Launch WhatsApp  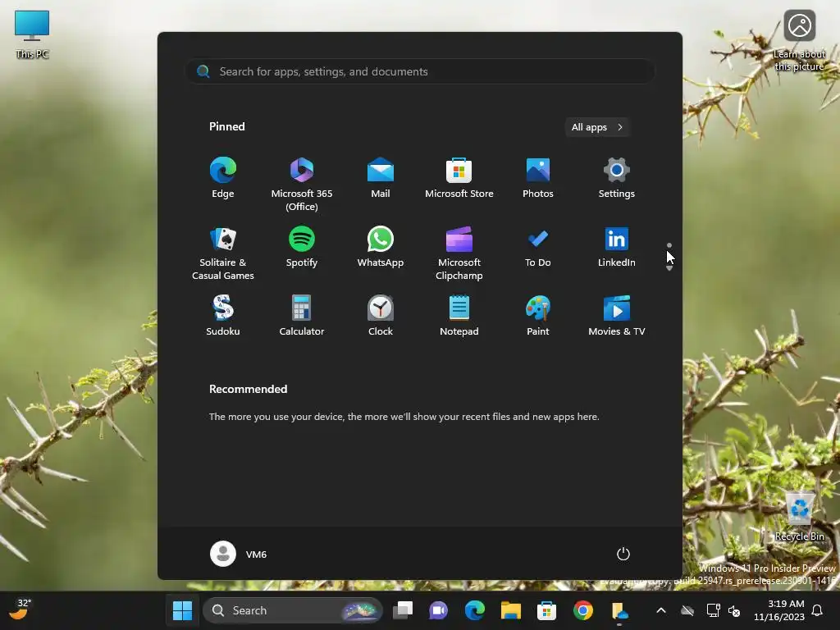pos(381,247)
